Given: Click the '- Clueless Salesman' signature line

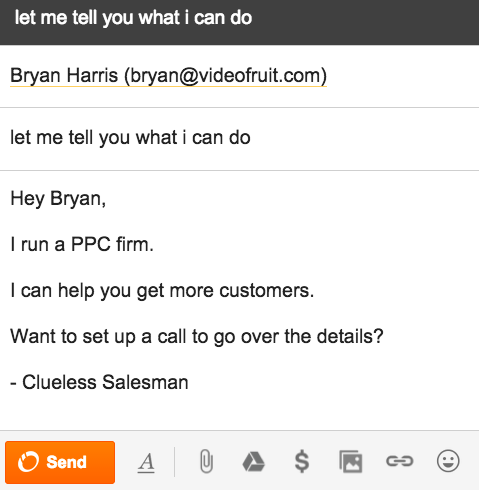Looking at the screenshot, I should (99, 382).
